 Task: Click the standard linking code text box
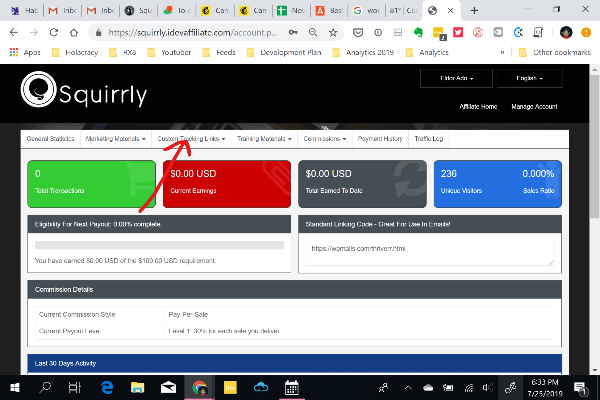coord(430,253)
